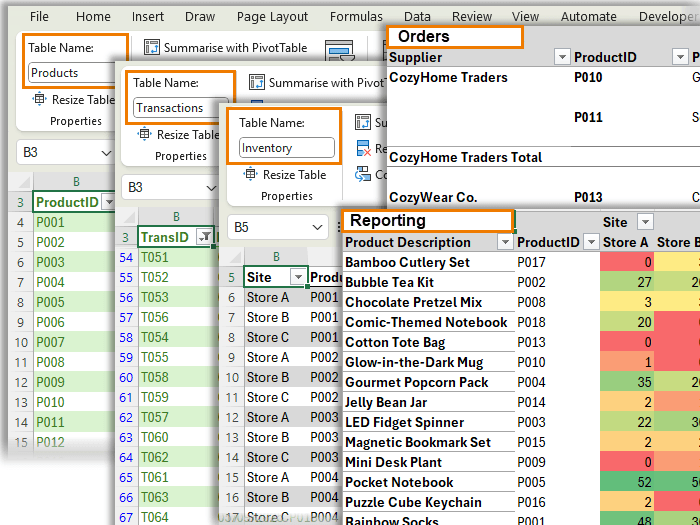
Task: Open the View ribbon tab
Action: point(525,17)
